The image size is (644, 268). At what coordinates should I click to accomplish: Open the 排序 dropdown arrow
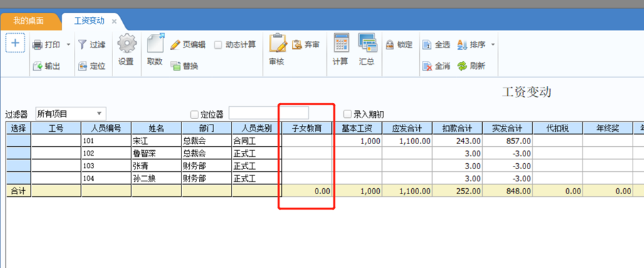click(493, 44)
